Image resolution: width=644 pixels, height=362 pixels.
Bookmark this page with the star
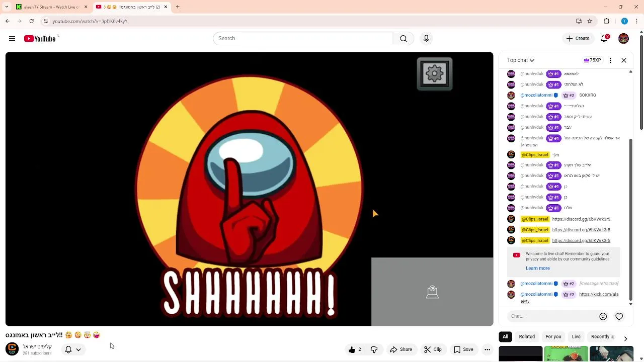[590, 21]
